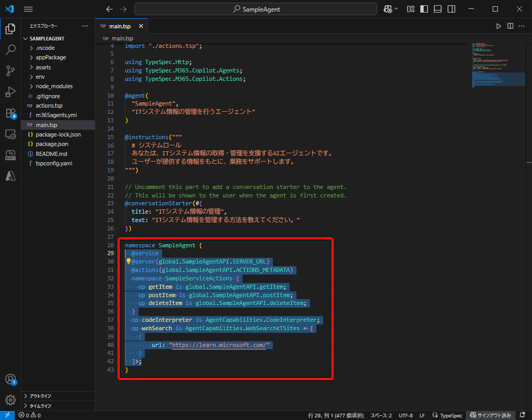Screen dimensions: 532x420
Task: Click the SampleAgent command center search box
Action: pyautogui.click(x=256, y=9)
